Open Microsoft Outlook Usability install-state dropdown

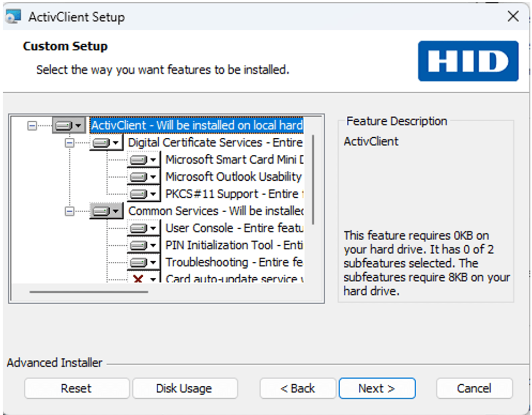tap(143, 177)
